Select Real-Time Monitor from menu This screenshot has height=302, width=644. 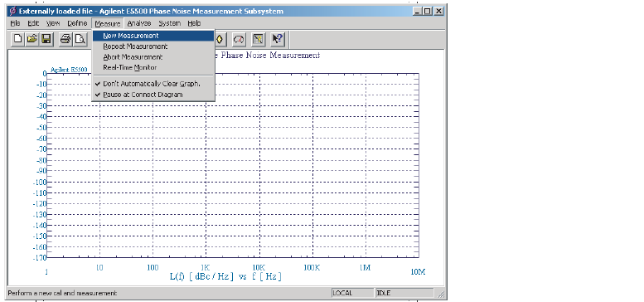click(153, 68)
